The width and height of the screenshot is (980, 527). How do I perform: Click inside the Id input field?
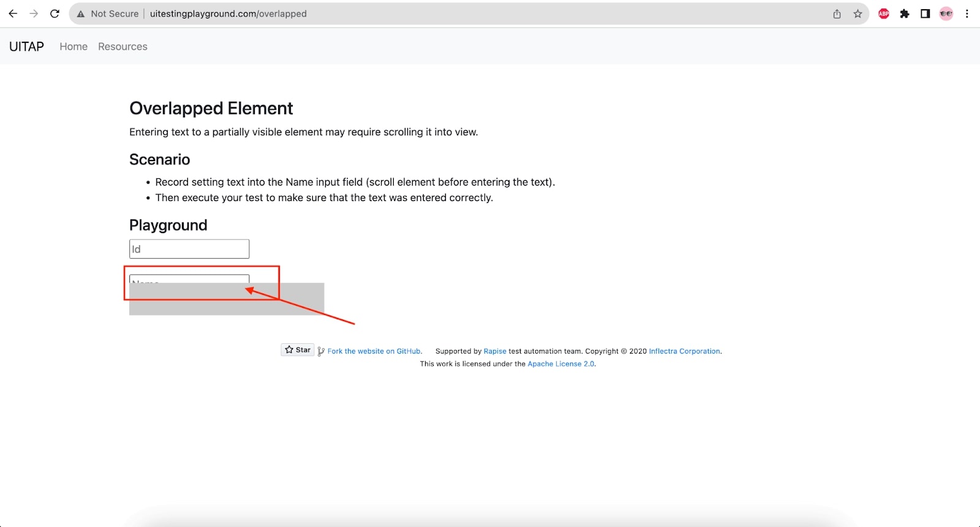pyautogui.click(x=189, y=249)
